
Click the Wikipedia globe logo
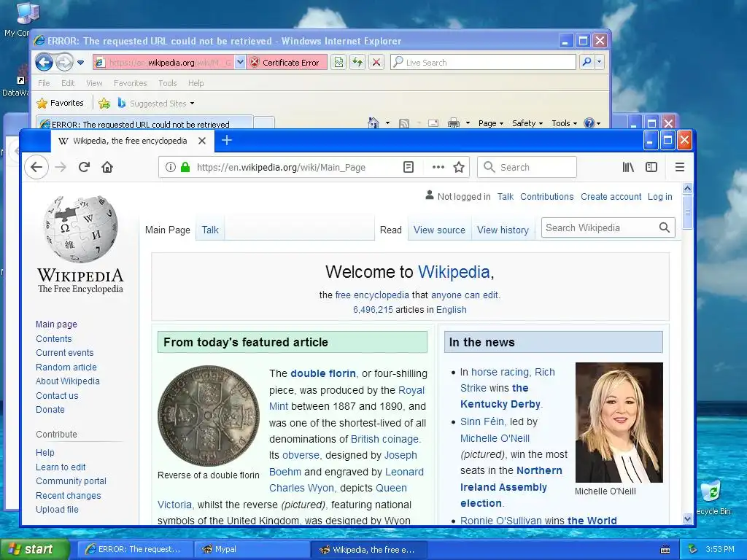(x=80, y=229)
